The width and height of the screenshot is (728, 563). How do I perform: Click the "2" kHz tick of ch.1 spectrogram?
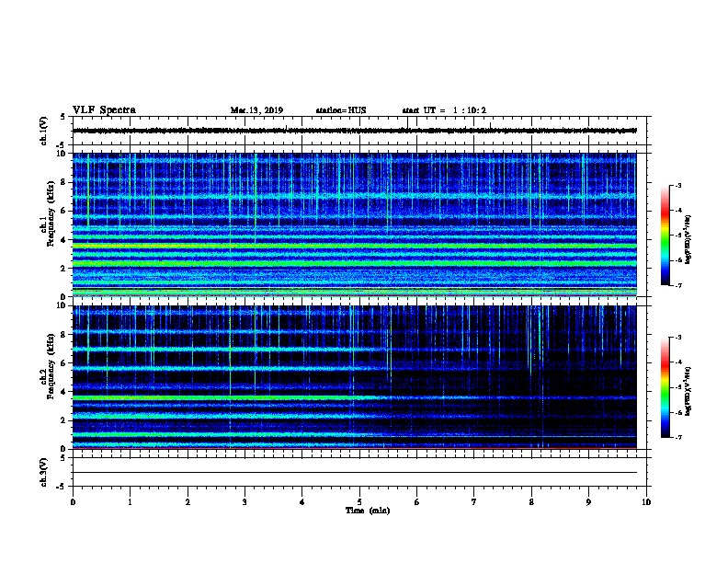click(63, 268)
